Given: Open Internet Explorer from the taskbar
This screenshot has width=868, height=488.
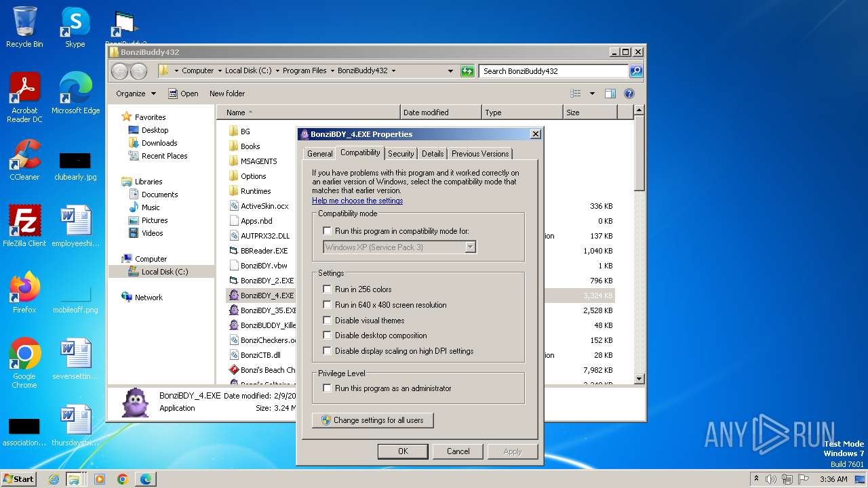Looking at the screenshot, I should click(x=54, y=479).
